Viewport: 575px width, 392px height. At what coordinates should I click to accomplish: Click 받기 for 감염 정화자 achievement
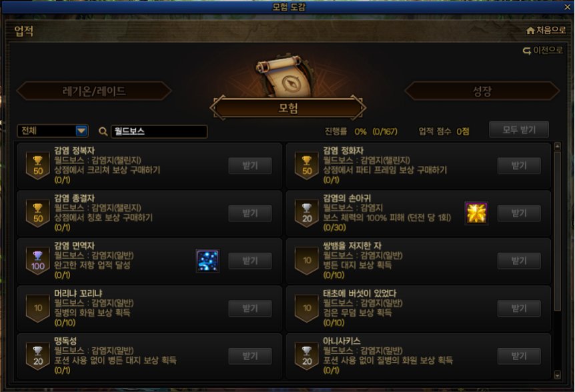point(519,165)
